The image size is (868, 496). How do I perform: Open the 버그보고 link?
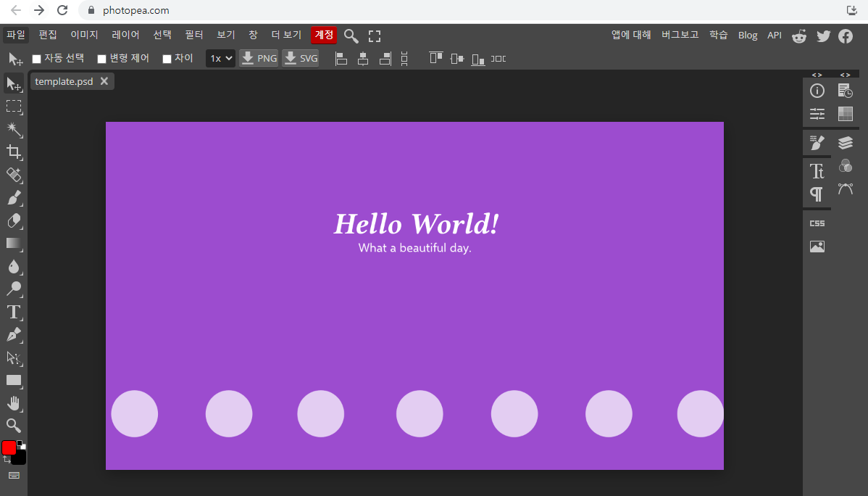[x=680, y=35]
